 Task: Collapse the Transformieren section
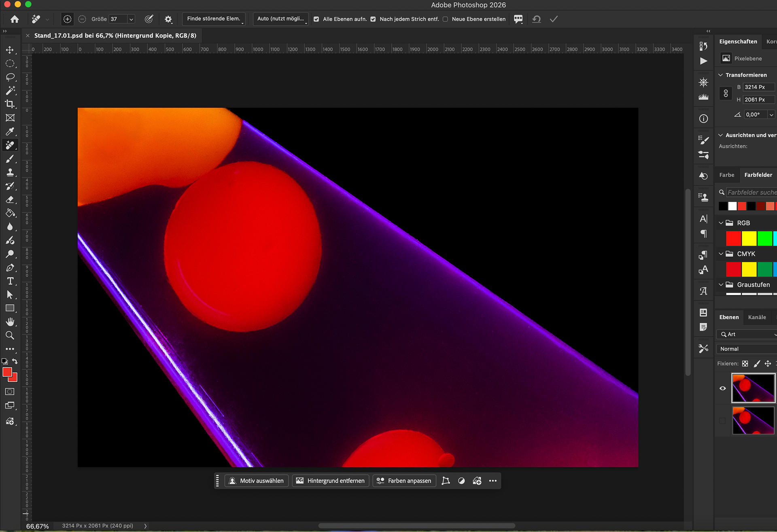click(x=720, y=75)
